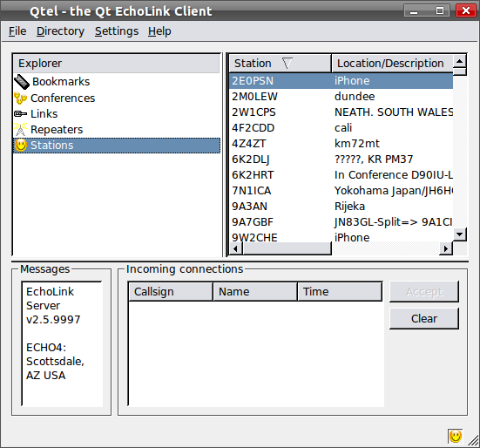Open the Directory menu

pos(60,31)
